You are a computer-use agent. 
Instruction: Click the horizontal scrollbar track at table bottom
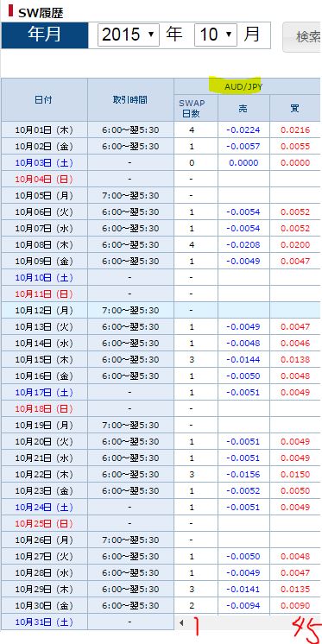click(254, 623)
